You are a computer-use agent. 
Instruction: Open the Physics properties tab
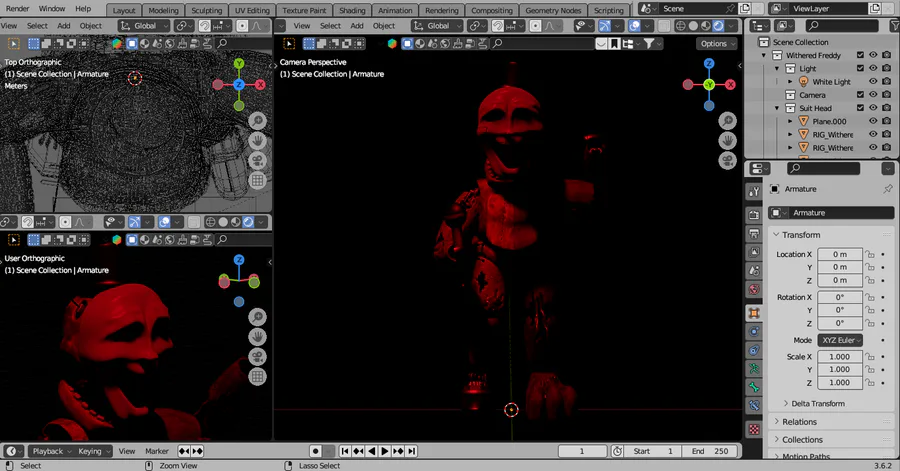[x=754, y=331]
